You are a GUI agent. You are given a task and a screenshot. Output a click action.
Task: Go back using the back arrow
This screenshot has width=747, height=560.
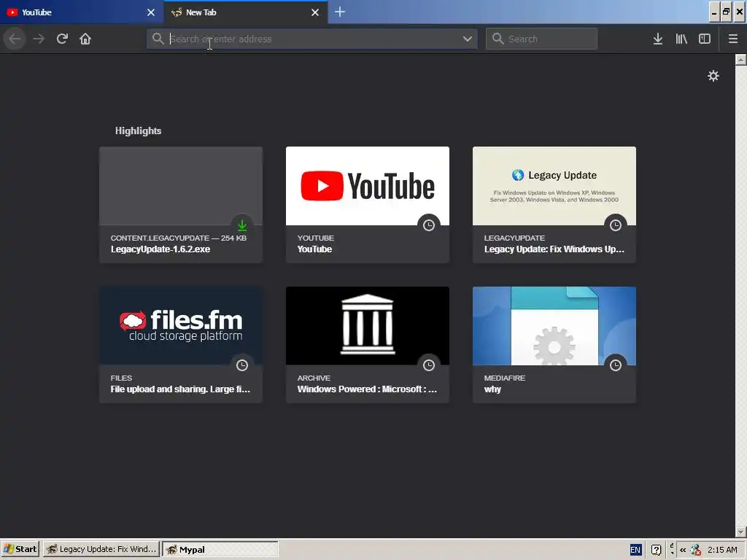pos(15,39)
